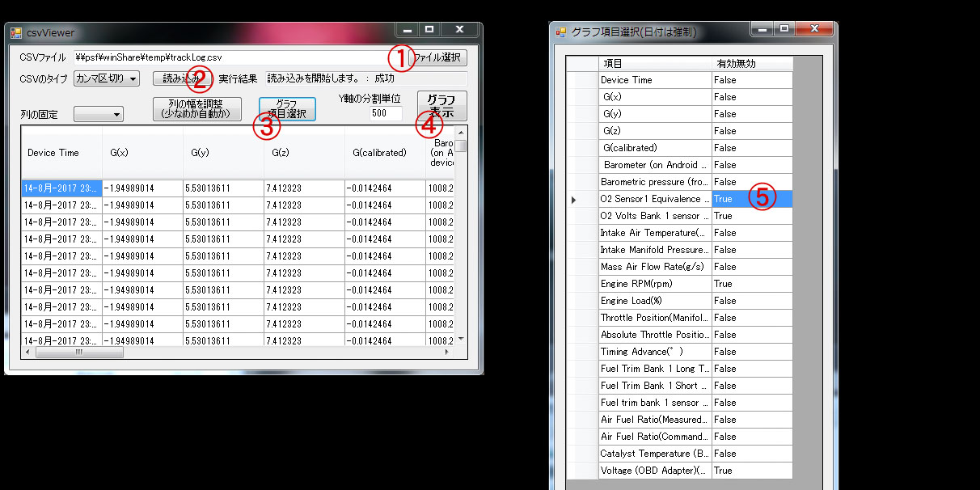This screenshot has height=490, width=980.
Task: Click the 有効無効 column header
Action: click(x=751, y=63)
